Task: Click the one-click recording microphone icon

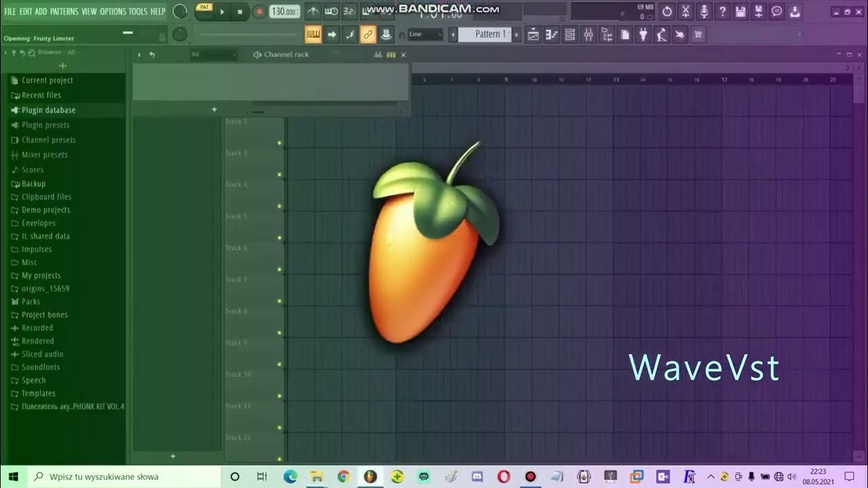Action: coord(704,12)
